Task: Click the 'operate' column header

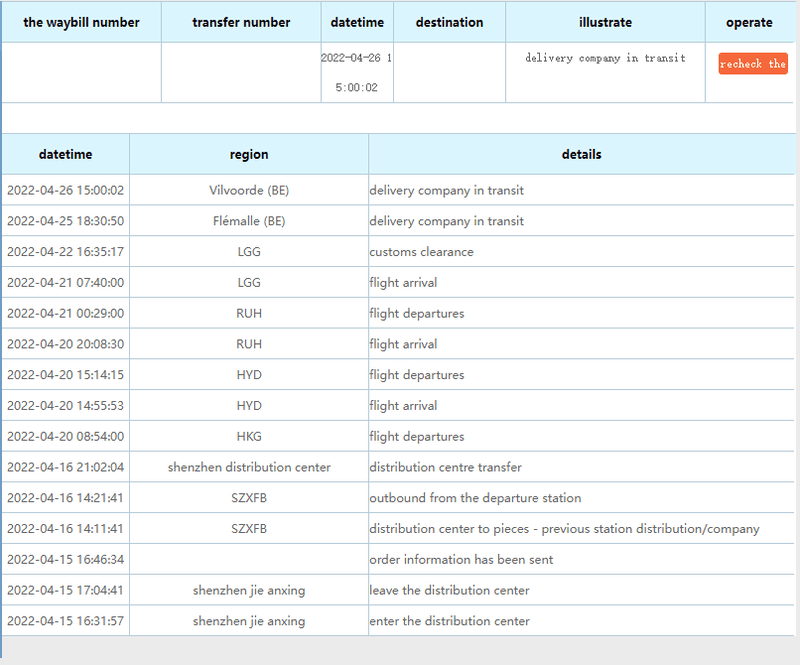Action: [x=749, y=22]
